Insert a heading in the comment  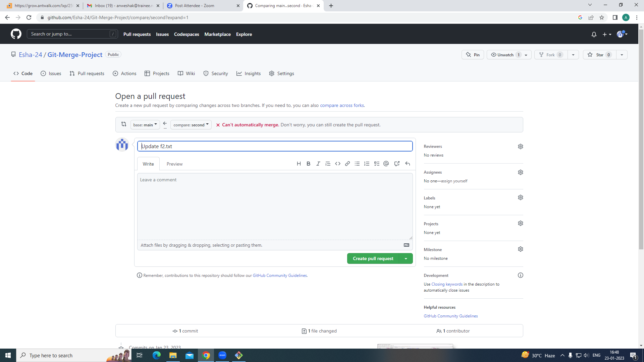(x=299, y=164)
